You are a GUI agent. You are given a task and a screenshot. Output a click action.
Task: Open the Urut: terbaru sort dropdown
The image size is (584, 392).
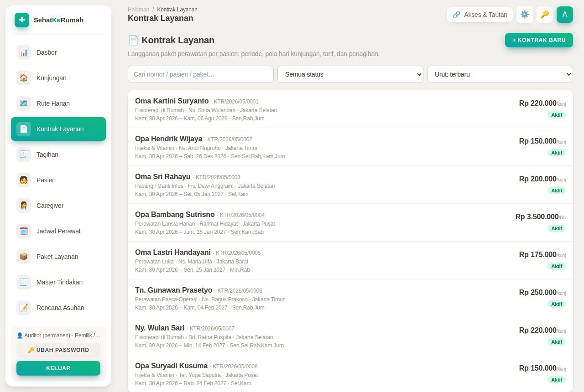coord(500,74)
